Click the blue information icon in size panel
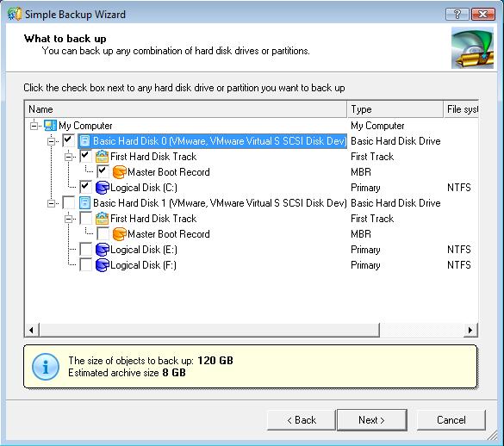The height and width of the screenshot is (446, 504). point(46,367)
